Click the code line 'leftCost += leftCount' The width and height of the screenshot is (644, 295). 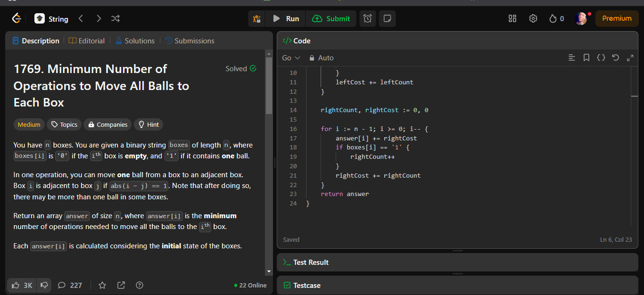[x=374, y=82]
